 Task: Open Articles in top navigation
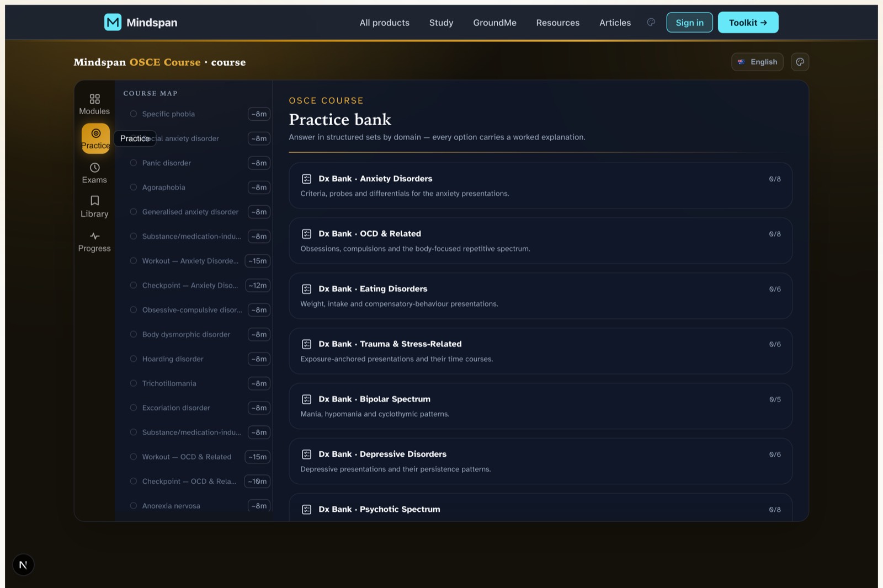click(615, 23)
